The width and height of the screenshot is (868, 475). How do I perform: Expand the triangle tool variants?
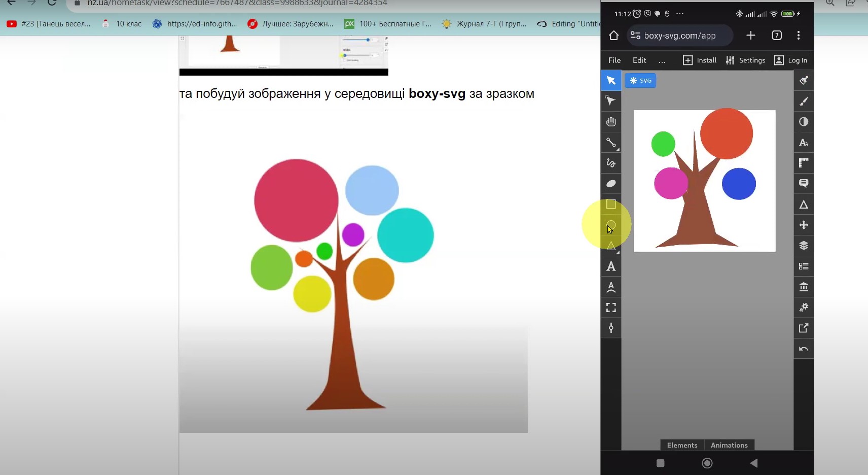click(618, 252)
